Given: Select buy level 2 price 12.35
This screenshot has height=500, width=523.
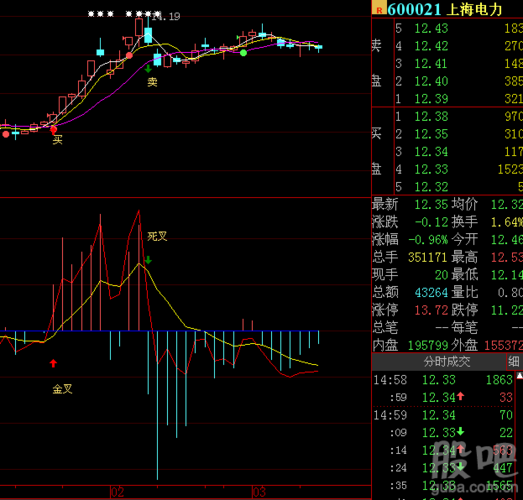Looking at the screenshot, I should click(431, 134).
